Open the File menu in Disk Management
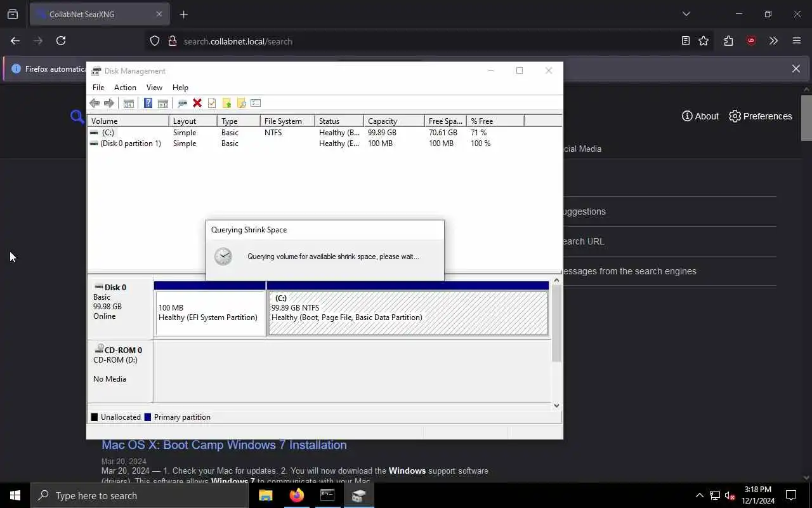The height and width of the screenshot is (508, 812). point(98,87)
